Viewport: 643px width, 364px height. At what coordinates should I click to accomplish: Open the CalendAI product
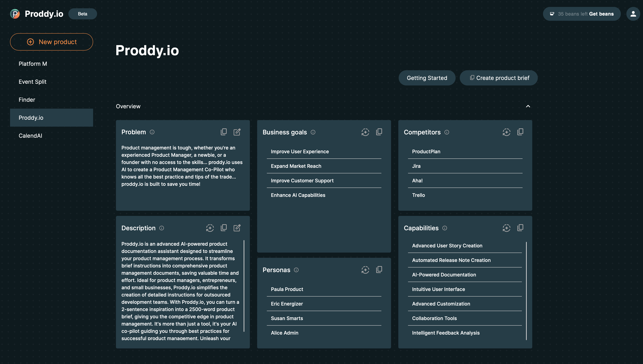[30, 135]
